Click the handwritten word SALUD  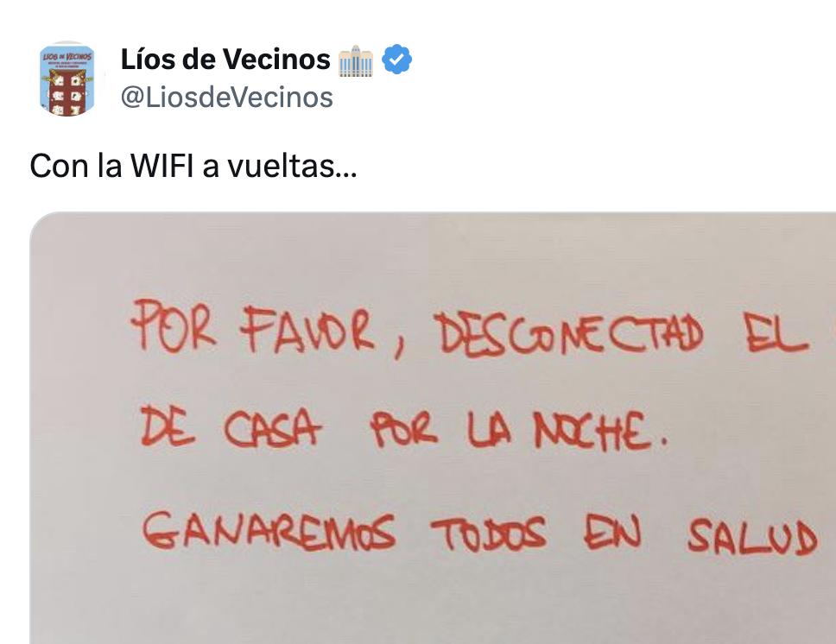pyautogui.click(x=752, y=536)
